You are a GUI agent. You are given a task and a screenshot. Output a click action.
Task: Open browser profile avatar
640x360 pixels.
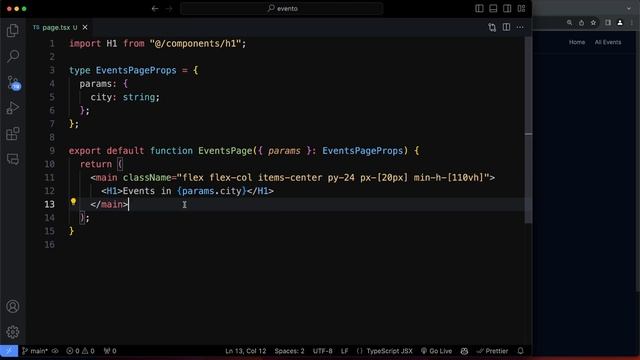click(620, 23)
